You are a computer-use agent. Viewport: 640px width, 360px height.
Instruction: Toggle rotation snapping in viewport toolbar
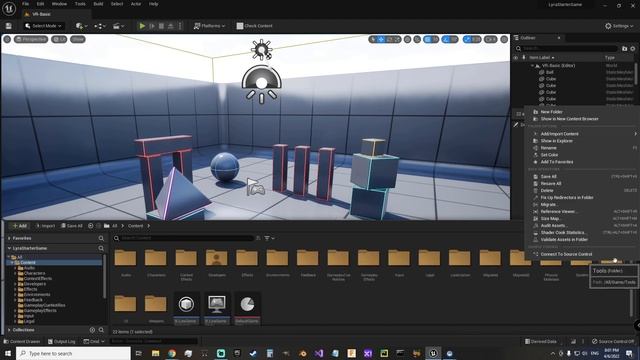click(x=446, y=39)
